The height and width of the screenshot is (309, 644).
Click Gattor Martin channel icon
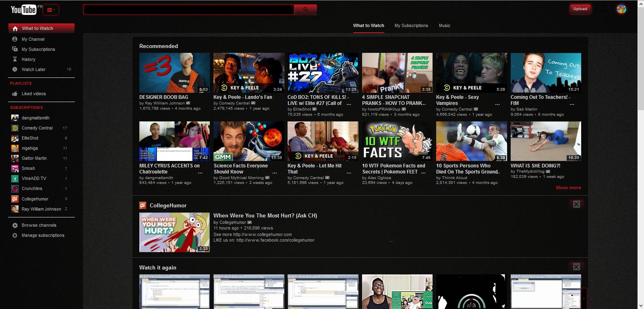(15, 158)
